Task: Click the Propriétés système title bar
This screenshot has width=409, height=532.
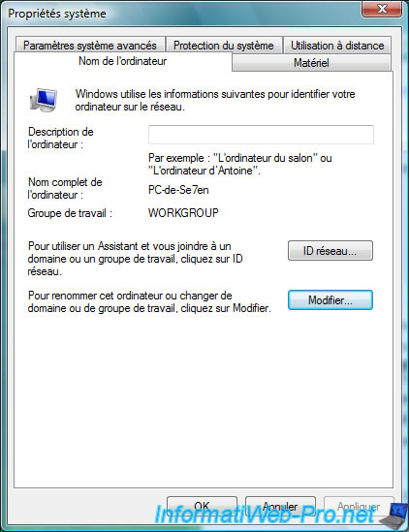Action: [183, 14]
